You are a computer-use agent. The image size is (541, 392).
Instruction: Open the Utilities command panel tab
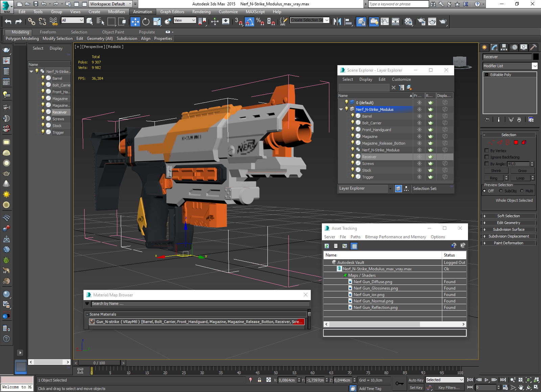pyautogui.click(x=533, y=47)
